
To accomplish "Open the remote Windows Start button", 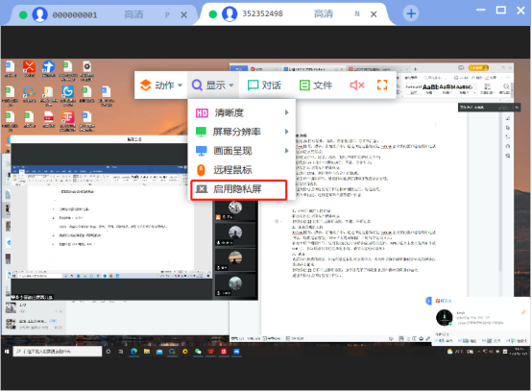I will pos(7,352).
